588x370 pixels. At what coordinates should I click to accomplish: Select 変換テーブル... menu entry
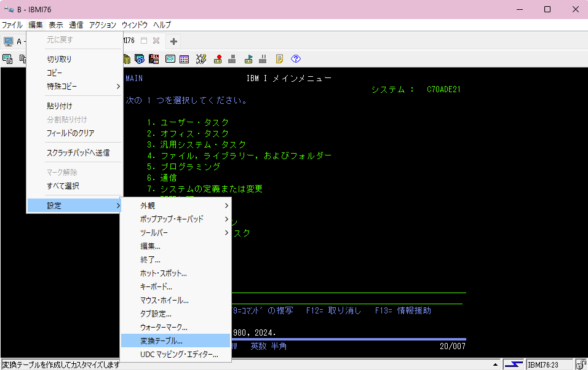pos(175,340)
